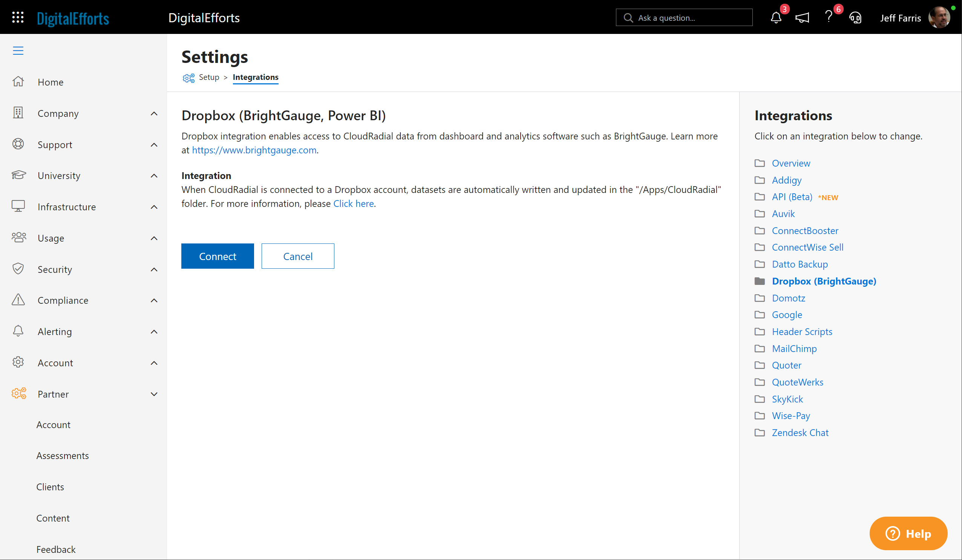962x560 pixels.
Task: Open the QuoteWerks integration
Action: 798,382
